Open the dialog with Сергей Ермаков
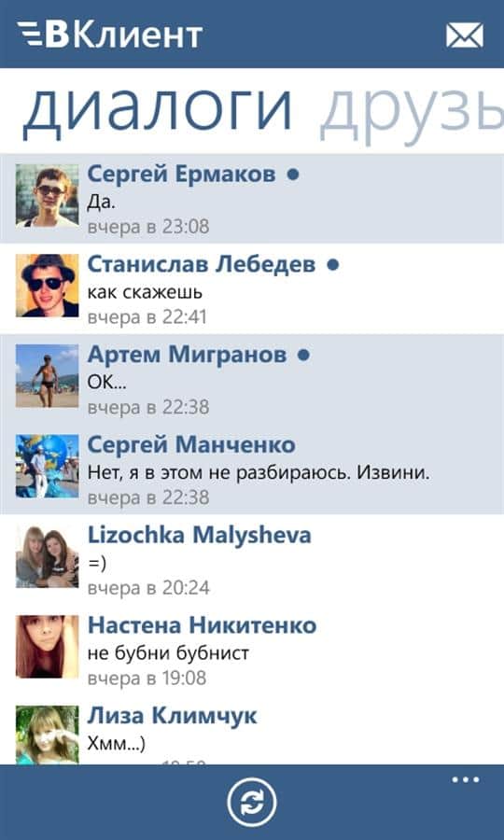The height and width of the screenshot is (840, 504). tap(252, 198)
